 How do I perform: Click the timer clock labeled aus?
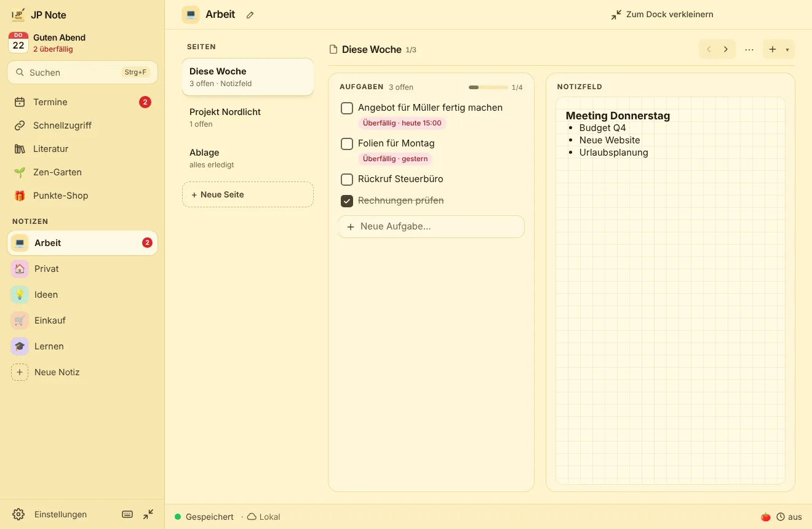coord(789,517)
